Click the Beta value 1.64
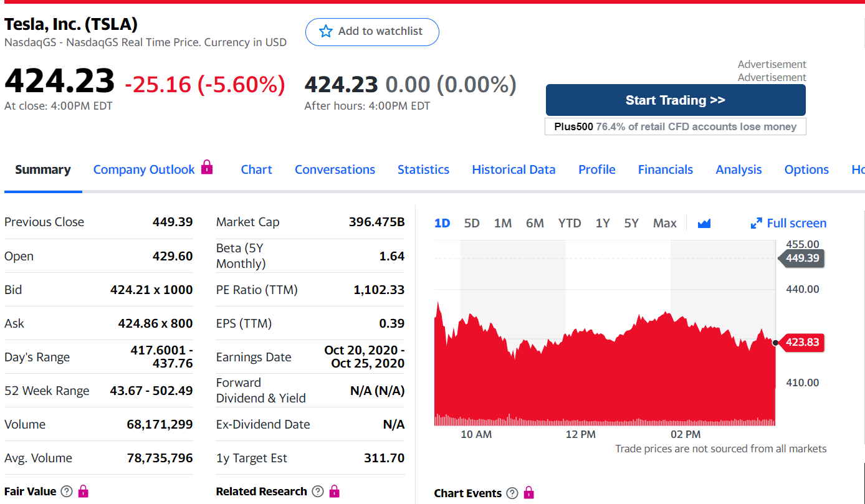Screen dimensions: 865x504 (x=392, y=256)
